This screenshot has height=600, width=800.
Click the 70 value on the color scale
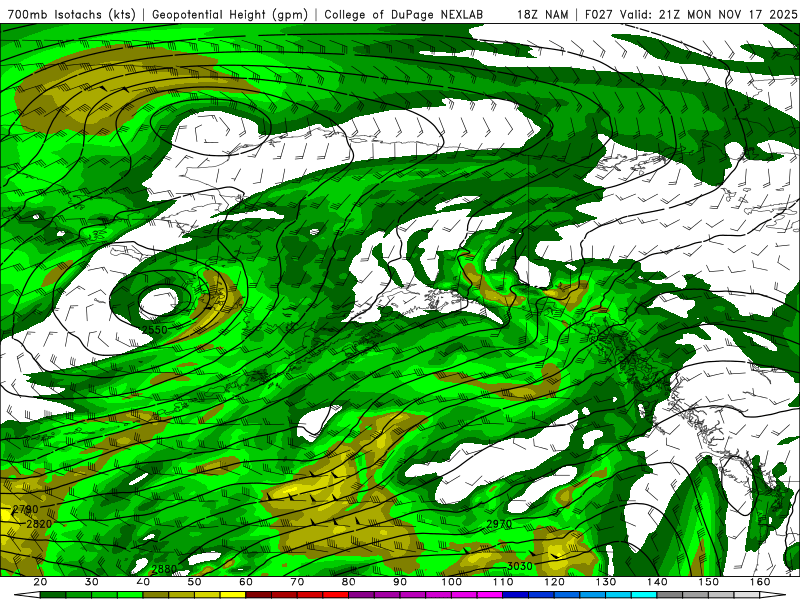297,582
